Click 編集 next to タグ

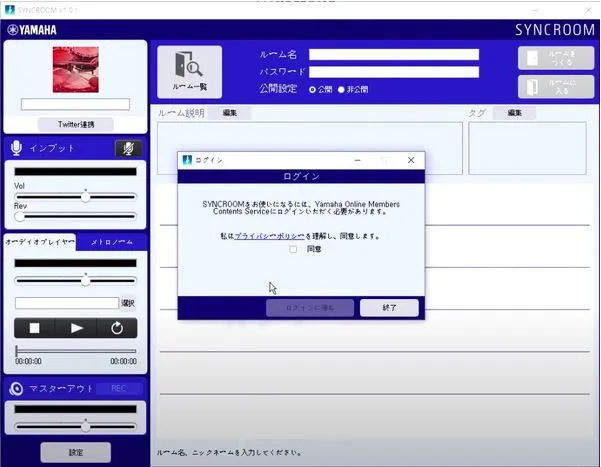(x=514, y=113)
